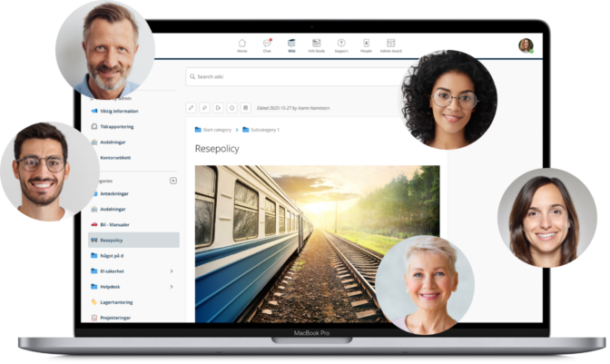Open Tidrapportering in the sidebar
Screen dimensions: 610x364
(116, 126)
